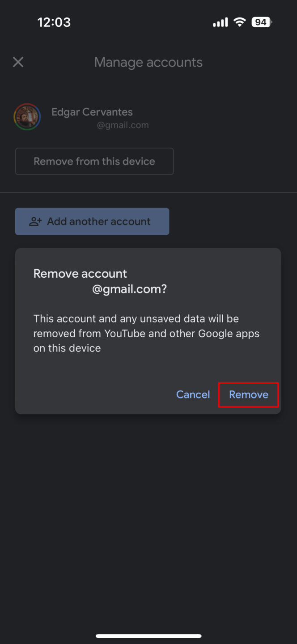Viewport: 297px width, 644px height.
Task: Tap the cellular signal bars icon
Action: (x=220, y=21)
